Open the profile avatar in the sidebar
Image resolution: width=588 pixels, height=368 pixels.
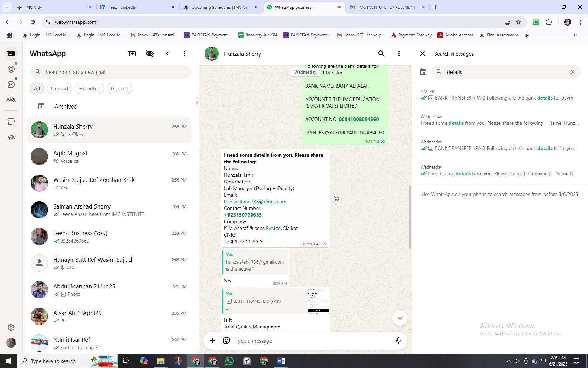coord(11,342)
